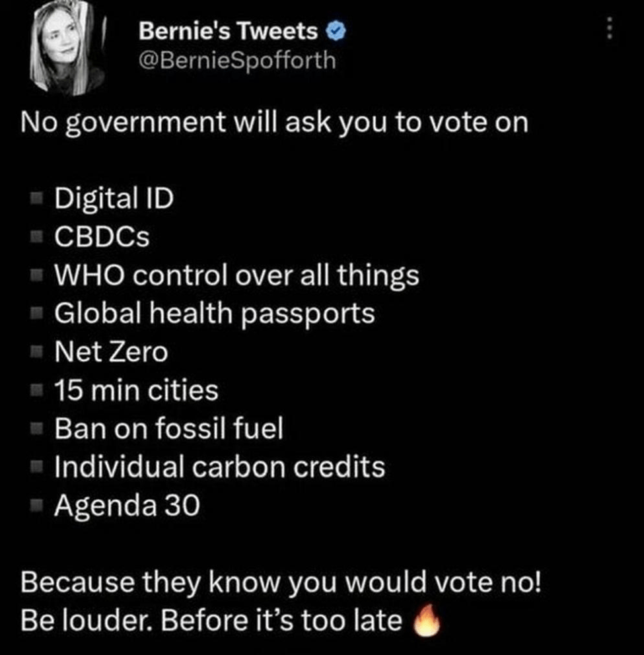644x655 pixels.
Task: Click the "Individual carbon credits" text
Action: point(219,467)
